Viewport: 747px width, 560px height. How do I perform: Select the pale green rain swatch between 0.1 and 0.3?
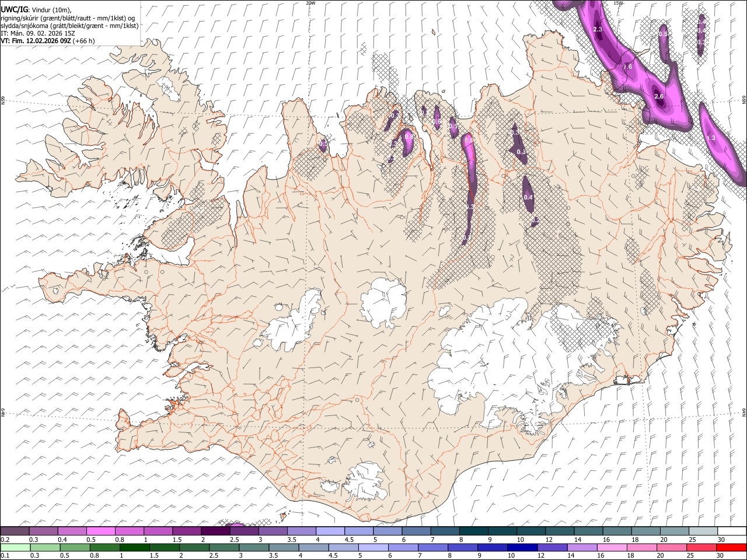(x=15, y=547)
